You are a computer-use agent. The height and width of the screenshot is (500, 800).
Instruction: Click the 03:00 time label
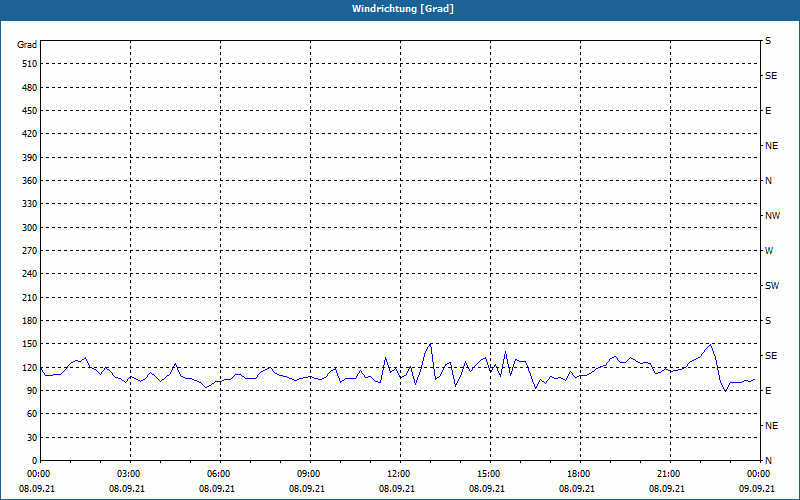point(129,474)
